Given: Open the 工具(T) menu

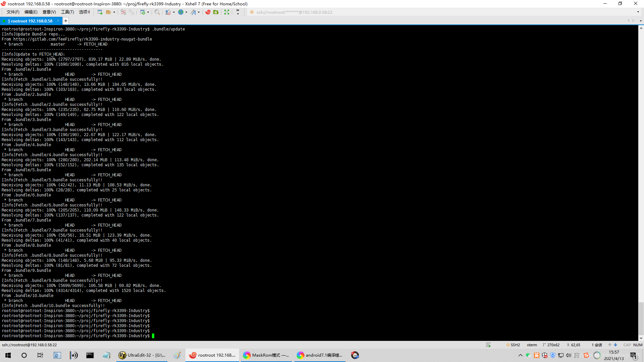Looking at the screenshot, I should click(67, 12).
